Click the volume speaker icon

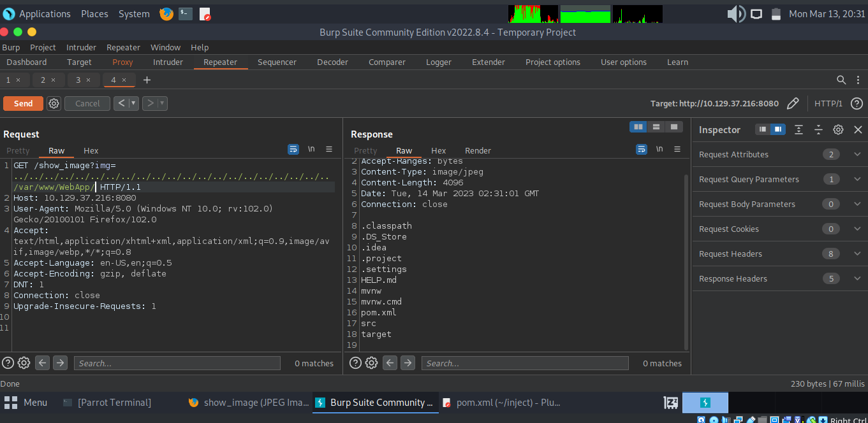click(736, 14)
